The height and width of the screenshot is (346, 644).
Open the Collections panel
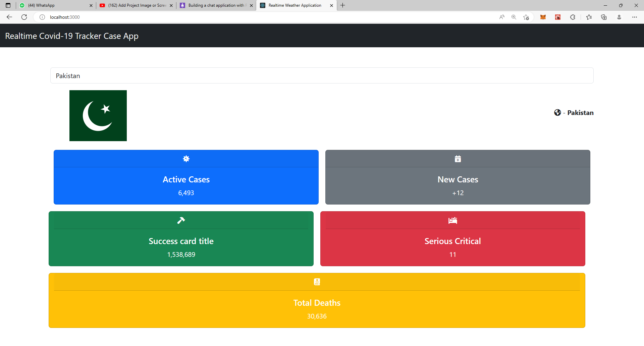tap(604, 17)
